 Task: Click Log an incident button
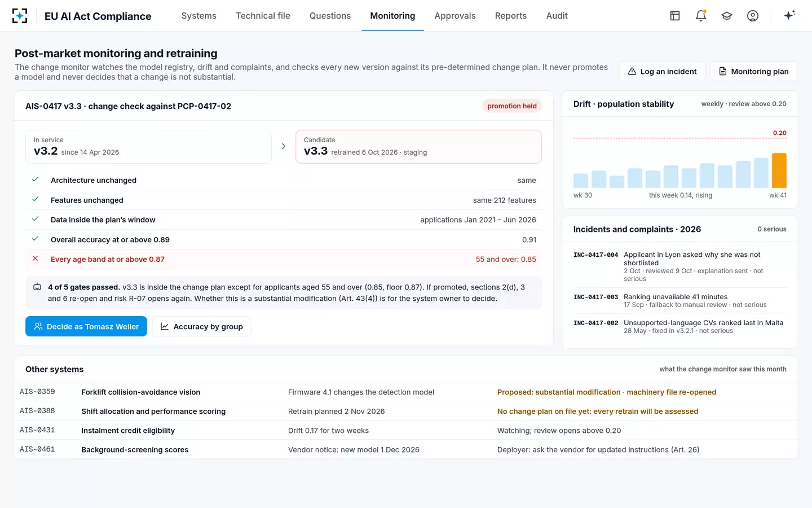coord(662,71)
